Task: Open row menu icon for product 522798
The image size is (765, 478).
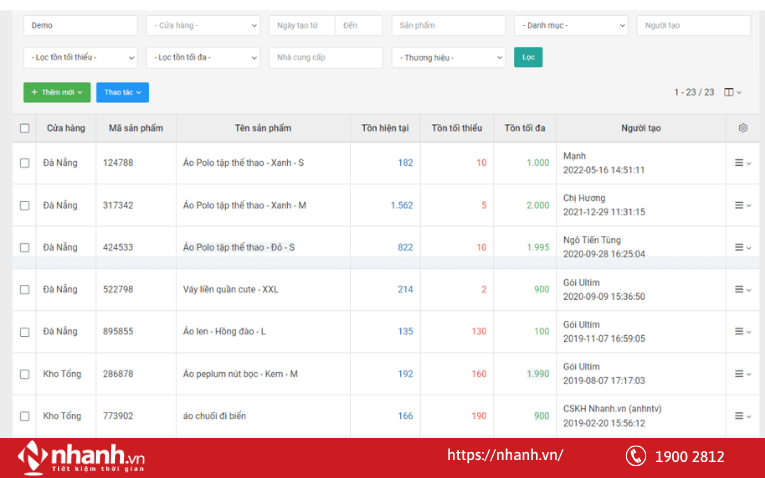Action: click(742, 289)
